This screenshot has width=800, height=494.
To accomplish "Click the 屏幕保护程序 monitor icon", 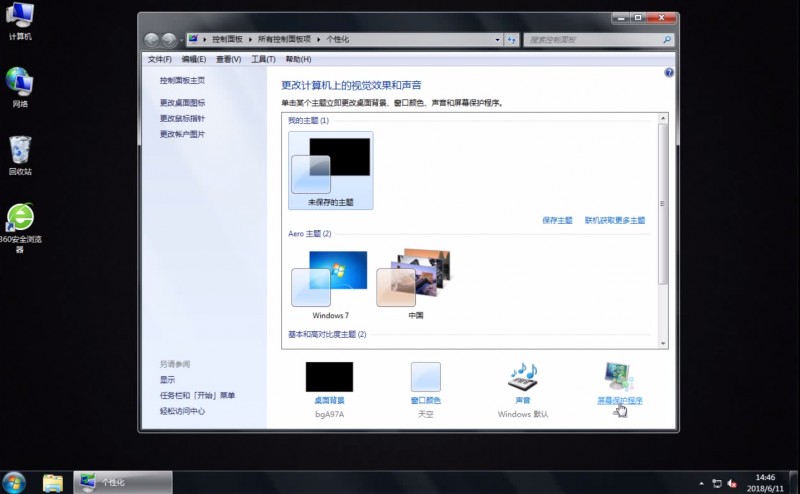I will coord(618,377).
